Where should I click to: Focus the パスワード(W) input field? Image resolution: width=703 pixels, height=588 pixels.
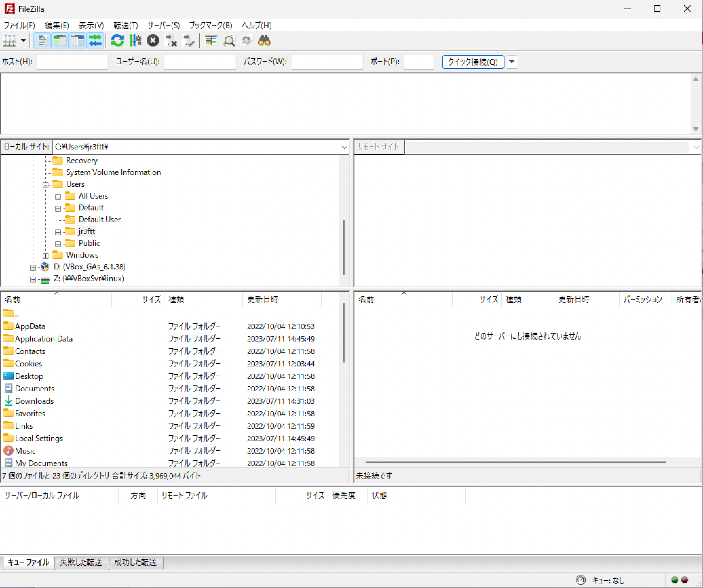tap(327, 62)
